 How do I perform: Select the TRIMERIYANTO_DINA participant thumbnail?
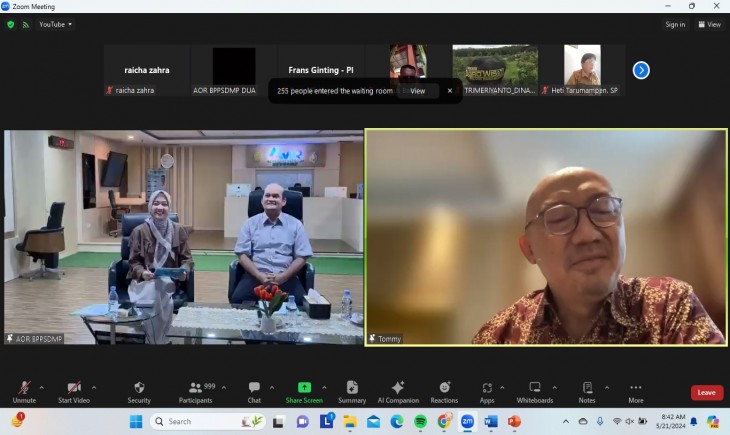[x=495, y=70]
